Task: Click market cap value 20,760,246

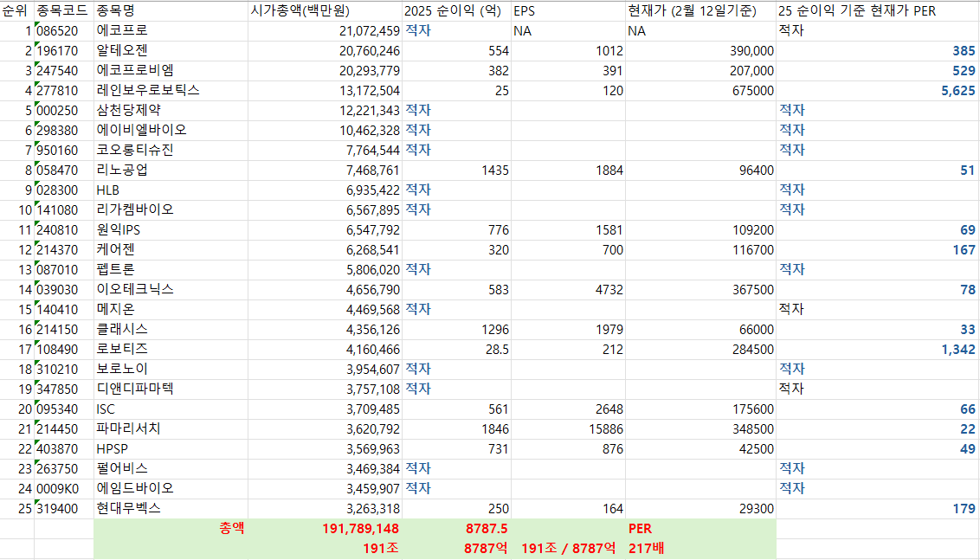Action: [325, 50]
